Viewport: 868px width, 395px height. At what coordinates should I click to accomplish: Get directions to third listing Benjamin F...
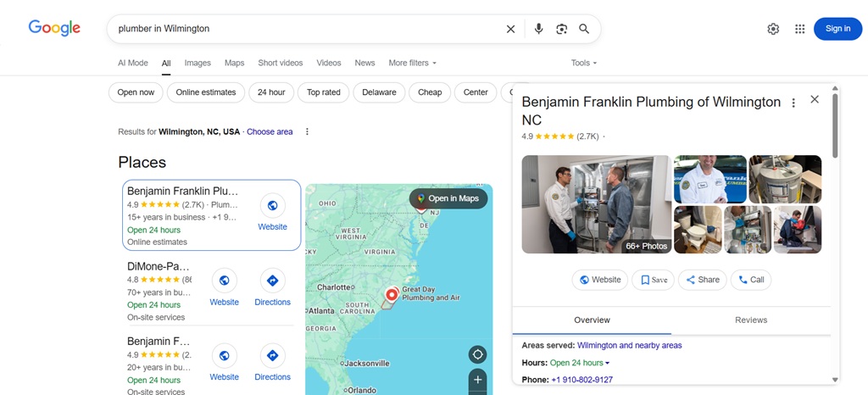(272, 362)
